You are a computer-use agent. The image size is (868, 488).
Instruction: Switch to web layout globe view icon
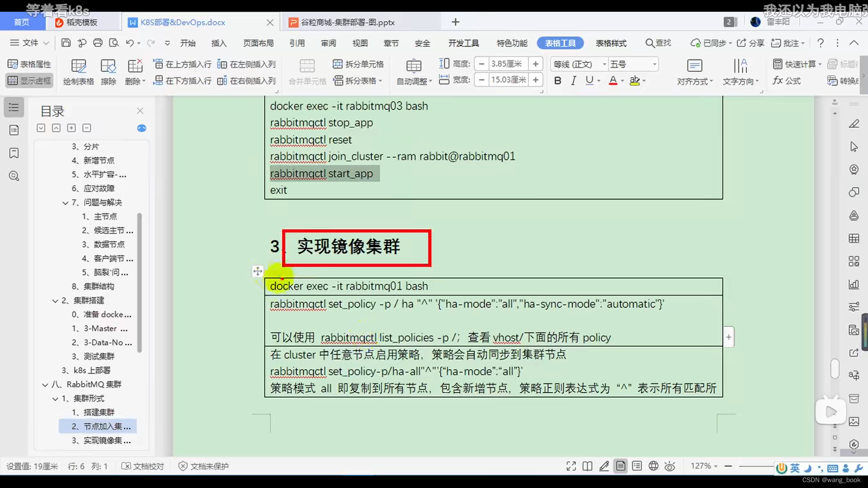[653, 466]
